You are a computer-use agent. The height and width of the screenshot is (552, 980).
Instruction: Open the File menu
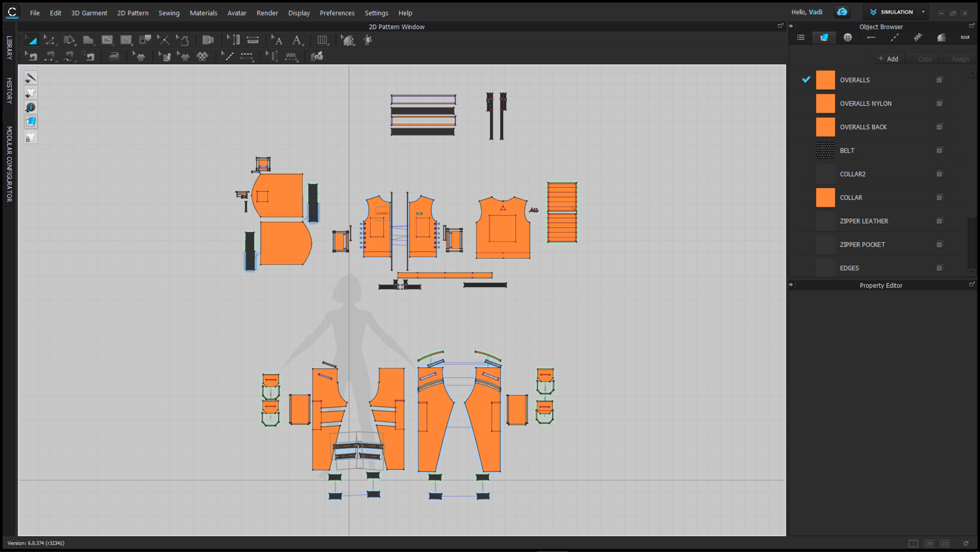35,13
